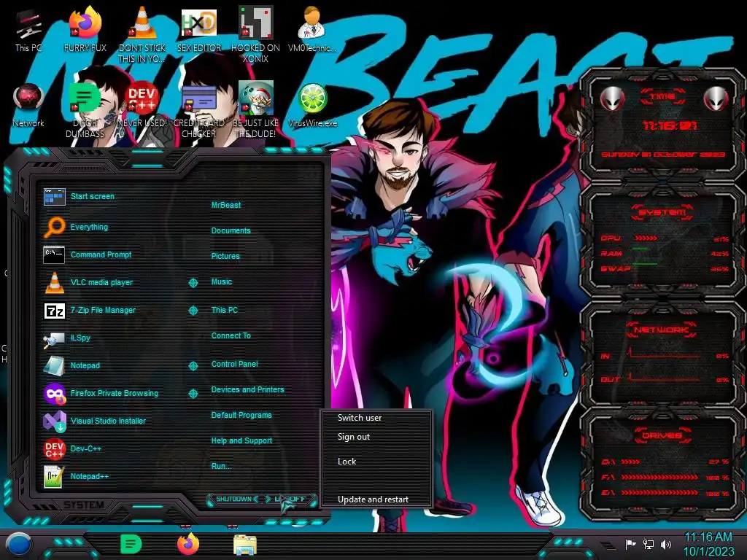The height and width of the screenshot is (560, 747).
Task: Open the VLC cone desktop shortcut
Action: (x=142, y=34)
